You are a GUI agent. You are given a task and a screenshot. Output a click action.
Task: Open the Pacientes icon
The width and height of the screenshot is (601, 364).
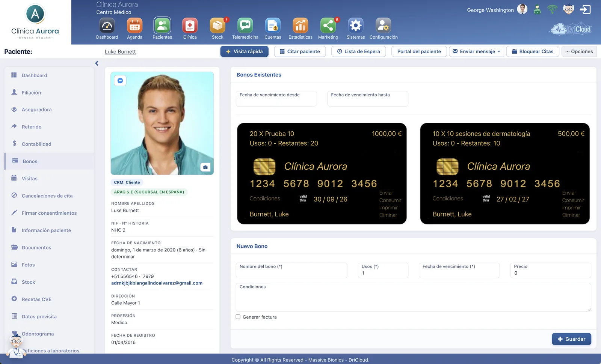point(162,26)
